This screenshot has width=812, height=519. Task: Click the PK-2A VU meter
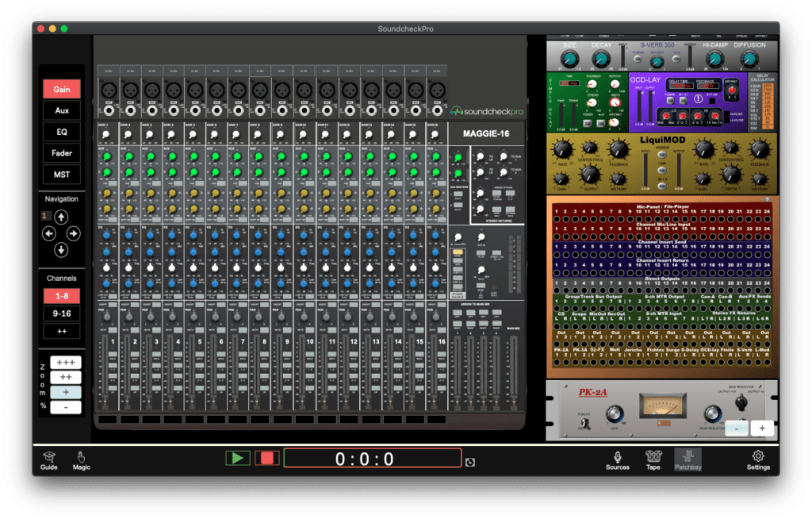coord(664,406)
